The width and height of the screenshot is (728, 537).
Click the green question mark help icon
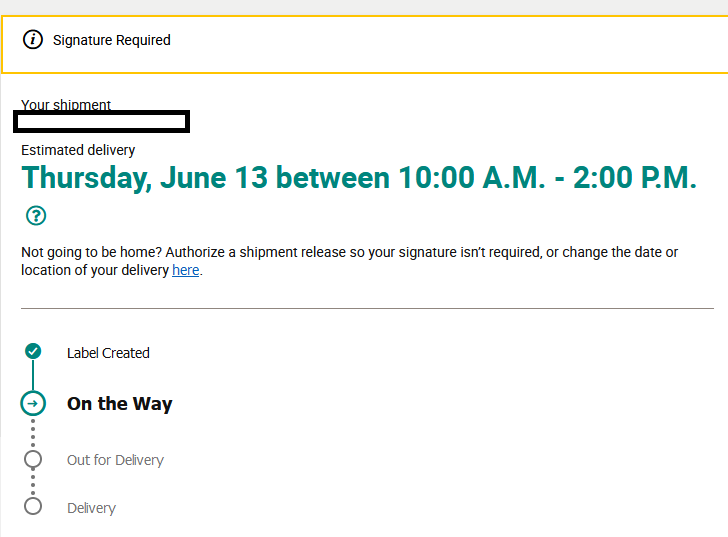point(36,215)
